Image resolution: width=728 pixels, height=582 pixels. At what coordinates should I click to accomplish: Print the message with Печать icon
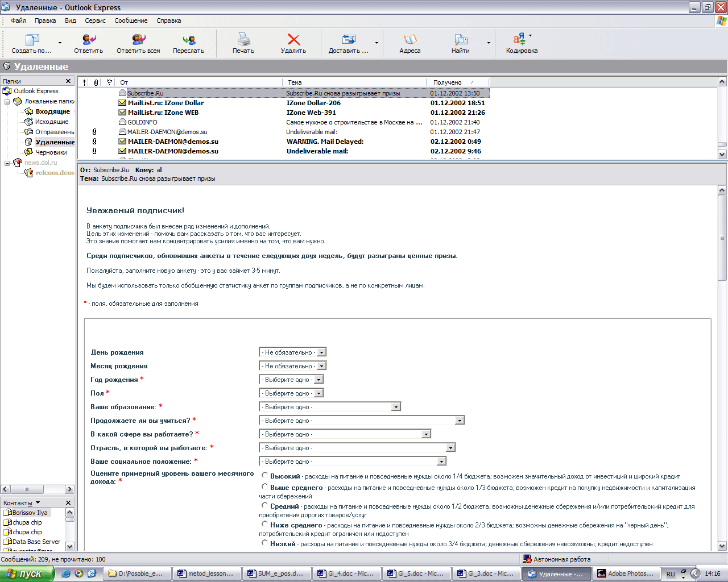tap(243, 40)
